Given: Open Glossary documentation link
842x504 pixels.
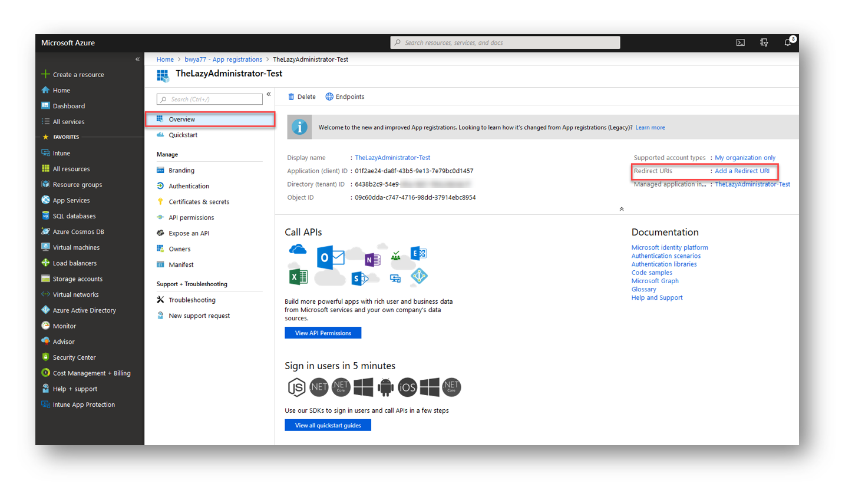Looking at the screenshot, I should coord(643,289).
